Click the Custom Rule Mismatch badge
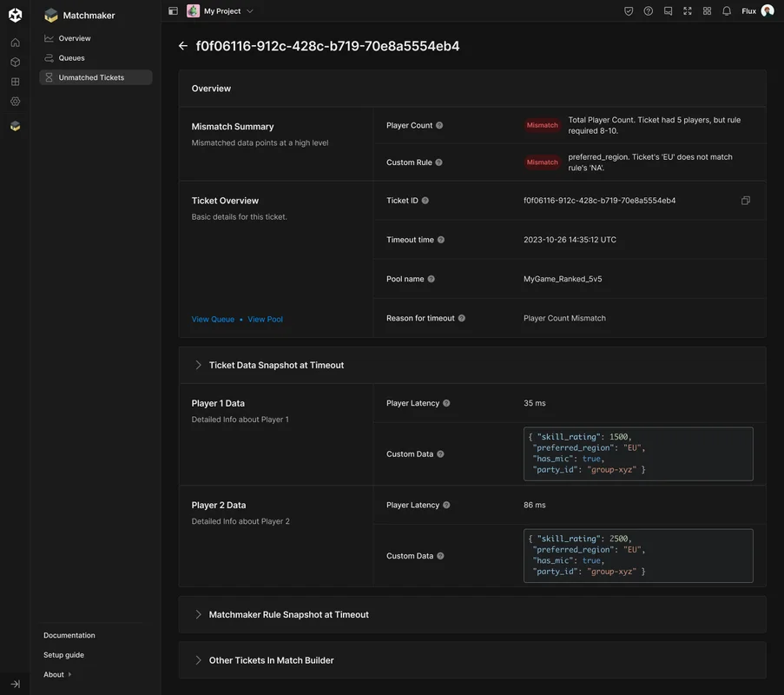 [542, 162]
